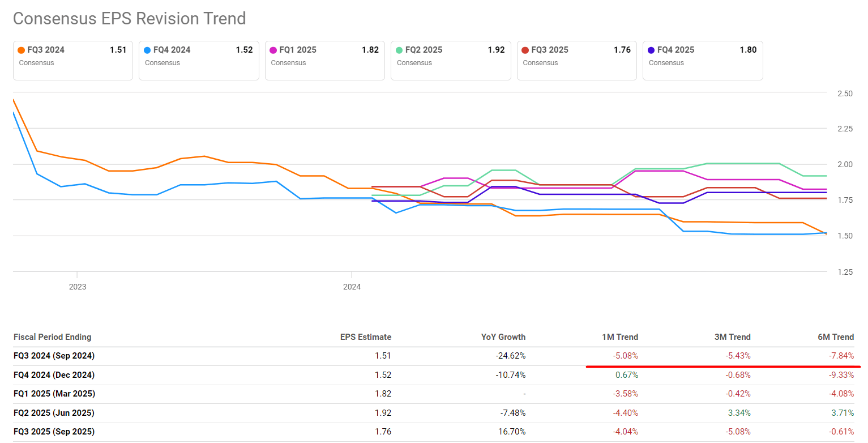Viewport: 868px width, 443px height.
Task: Toggle the FQ2 2025 consensus legend card
Action: pyautogui.click(x=451, y=61)
